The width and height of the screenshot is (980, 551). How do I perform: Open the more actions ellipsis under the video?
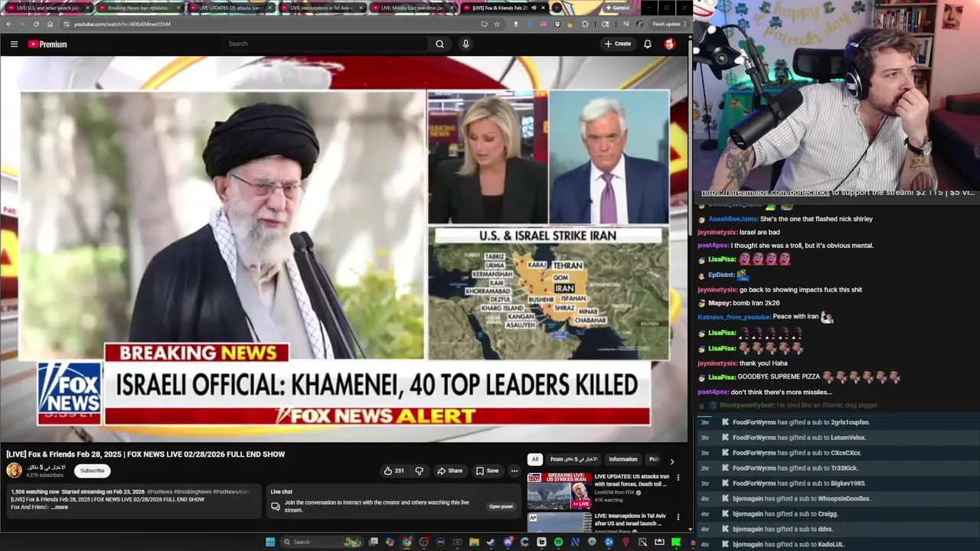(x=514, y=471)
